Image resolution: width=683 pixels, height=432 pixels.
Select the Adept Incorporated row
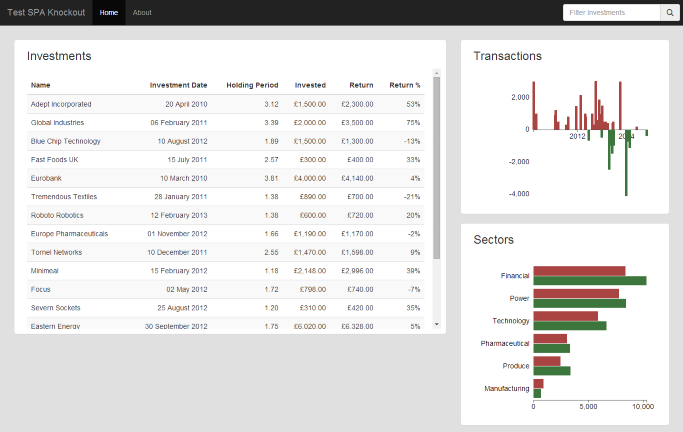(x=61, y=104)
